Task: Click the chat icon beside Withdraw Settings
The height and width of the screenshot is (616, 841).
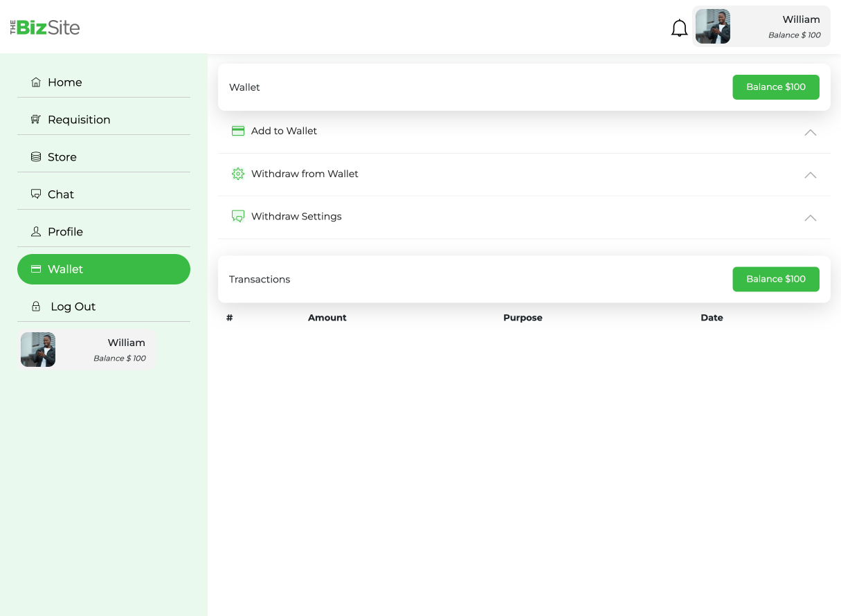Action: (238, 217)
